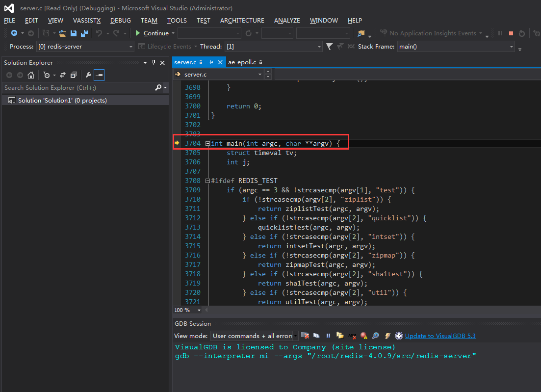Click Sync with Active Document icon
Image resolution: width=541 pixels, height=392 pixels.
pyautogui.click(x=62, y=75)
